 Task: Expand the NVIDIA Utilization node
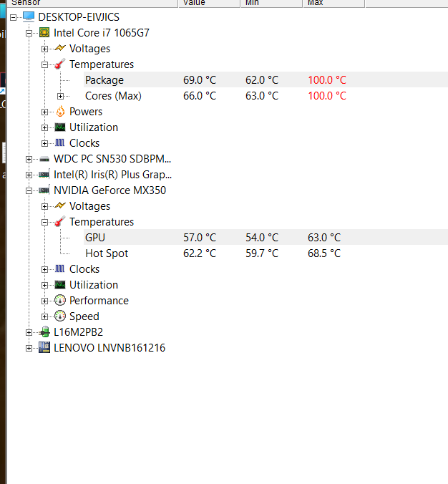pyautogui.click(x=45, y=285)
